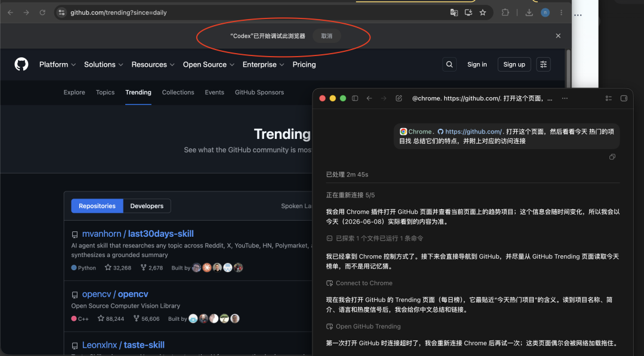Viewport: 644px width, 356px height.
Task: Click the fork count 56,606 for opencv
Action: pyautogui.click(x=147, y=318)
